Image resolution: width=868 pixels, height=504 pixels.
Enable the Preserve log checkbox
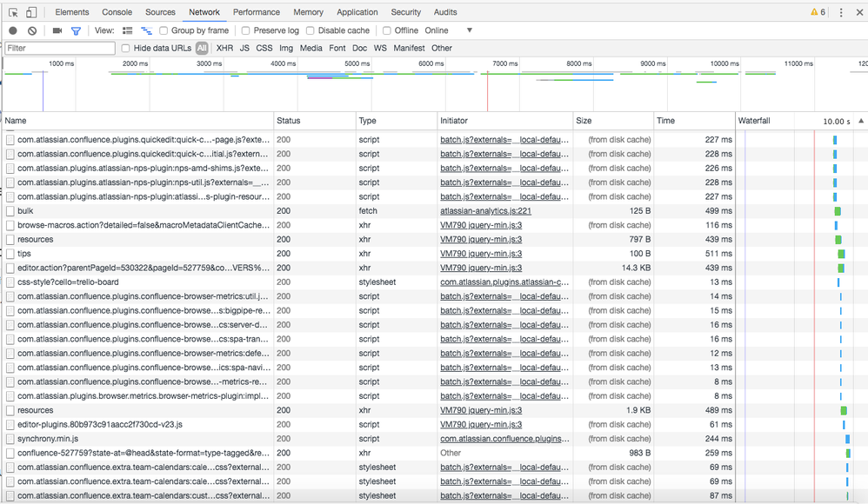tap(247, 30)
